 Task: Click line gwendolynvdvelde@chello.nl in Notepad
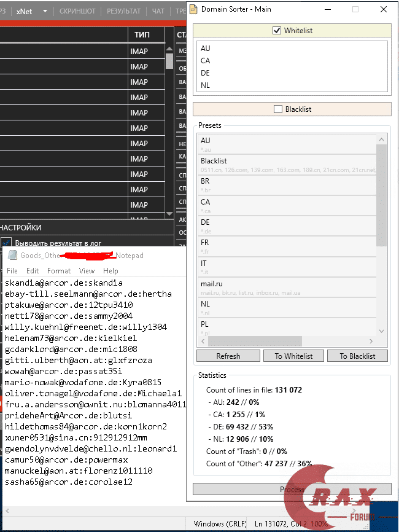91,448
